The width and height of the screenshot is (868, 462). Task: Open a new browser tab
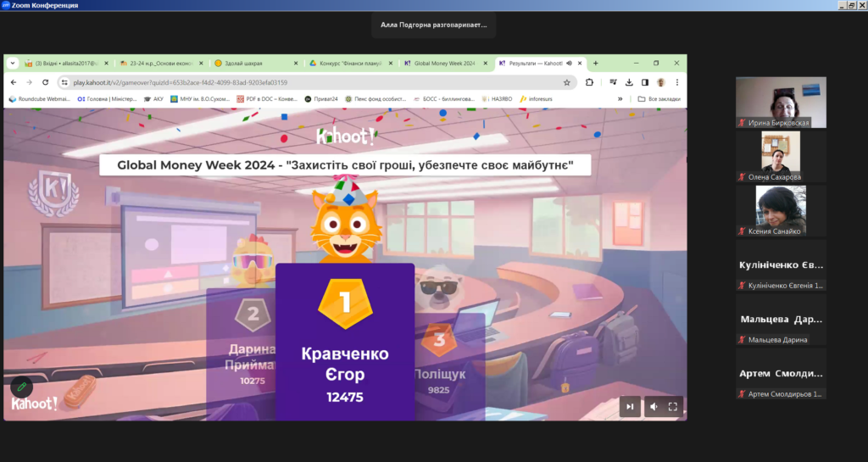tap(596, 63)
